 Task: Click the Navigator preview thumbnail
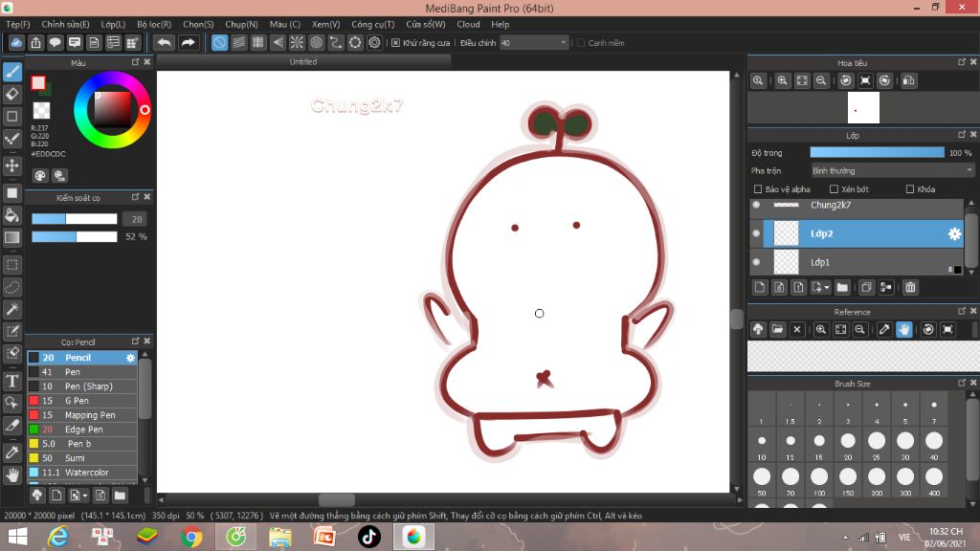coord(863,108)
